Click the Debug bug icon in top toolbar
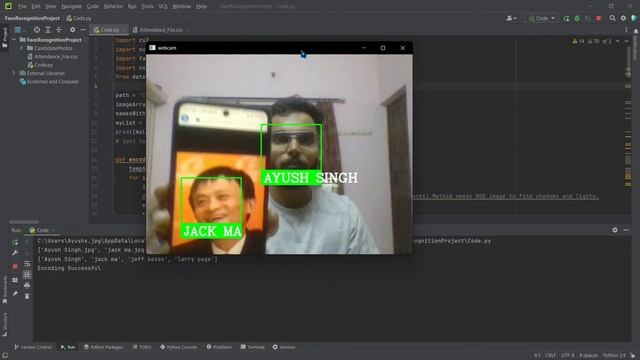Screen dimensions: 640x360 pyautogui.click(x=577, y=18)
